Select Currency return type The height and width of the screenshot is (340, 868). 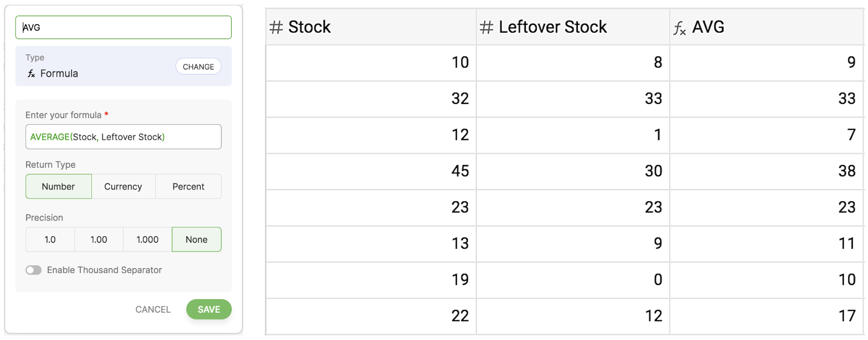(123, 186)
